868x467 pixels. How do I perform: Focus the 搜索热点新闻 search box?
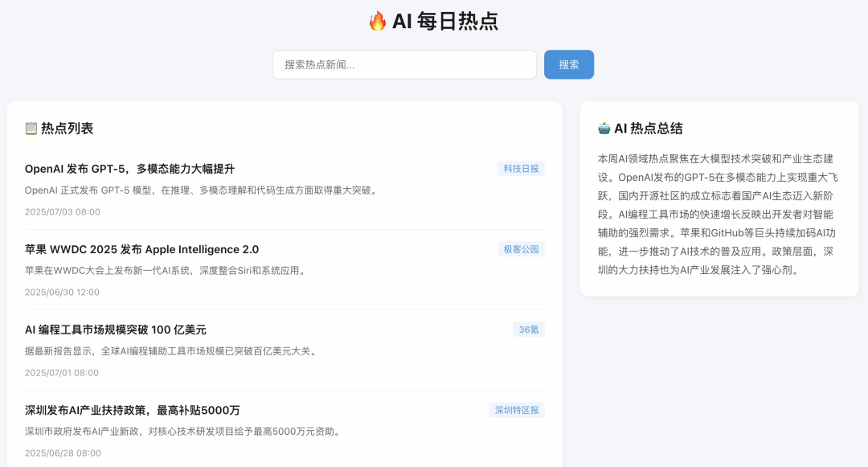[x=404, y=65]
